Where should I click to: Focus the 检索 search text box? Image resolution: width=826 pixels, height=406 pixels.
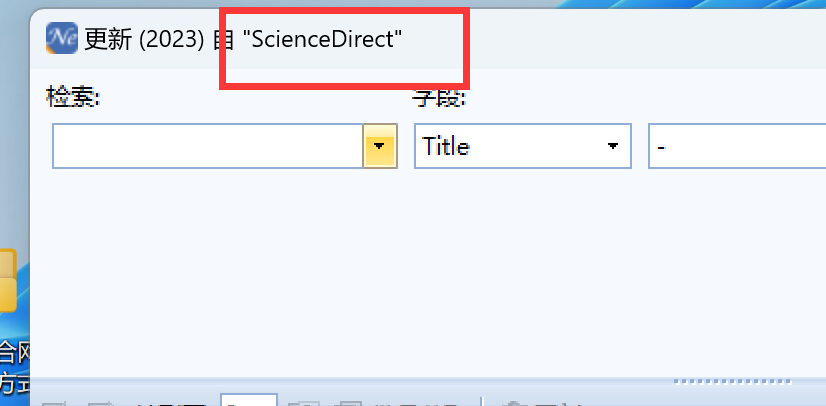(x=208, y=146)
